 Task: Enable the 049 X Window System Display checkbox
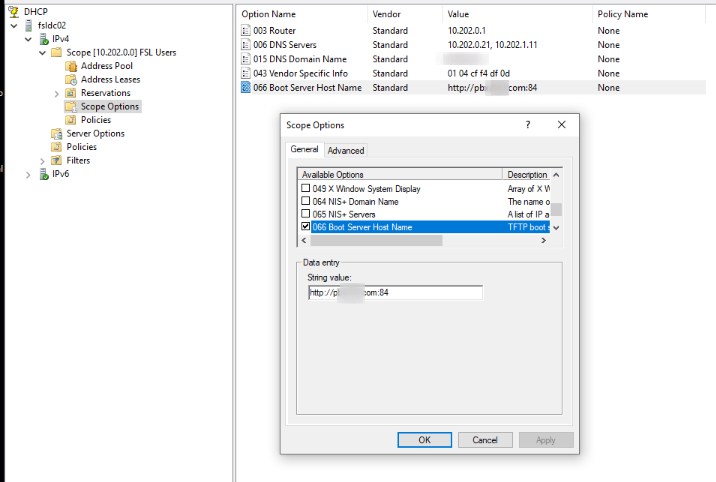click(305, 188)
